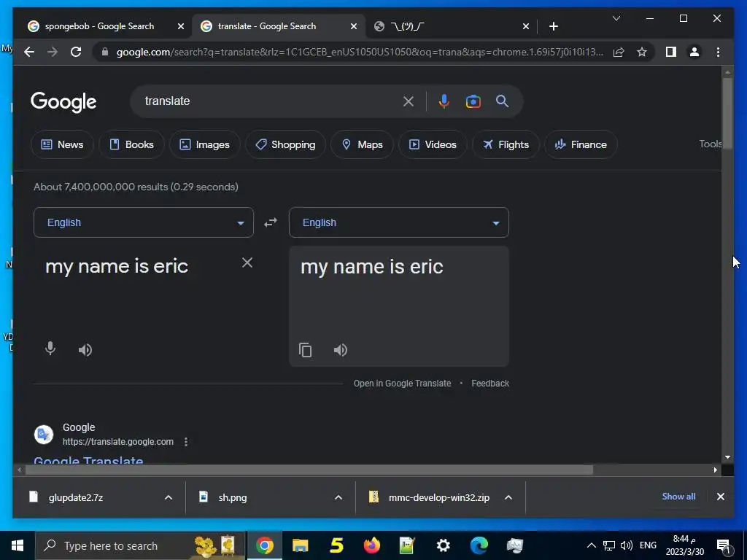Clear the source text 'my name is eric'
This screenshot has width=747, height=560.
pyautogui.click(x=247, y=262)
